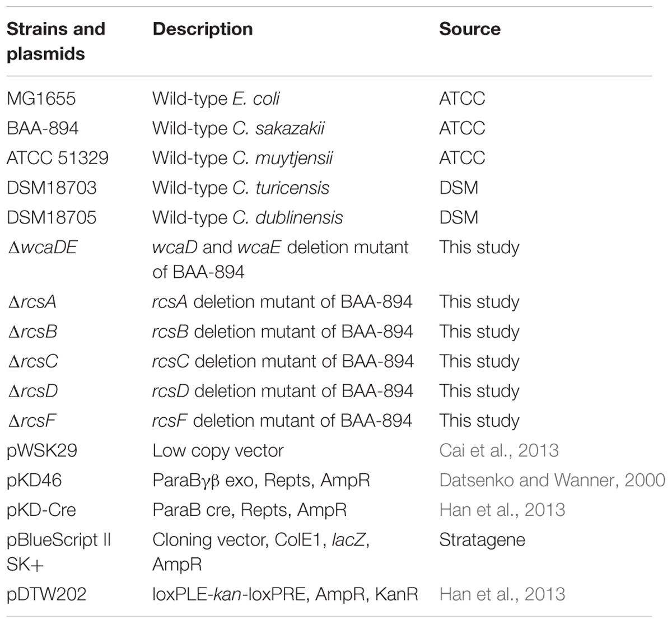The width and height of the screenshot is (672, 624).
Task: Click the Source column header
Action: click(469, 29)
